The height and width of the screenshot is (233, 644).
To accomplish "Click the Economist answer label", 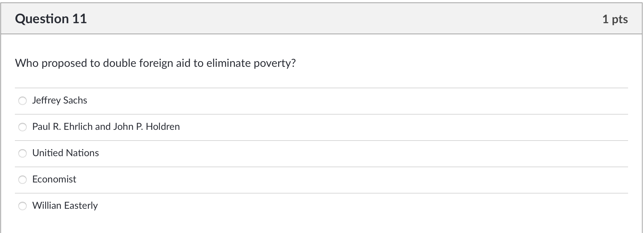I will (54, 179).
